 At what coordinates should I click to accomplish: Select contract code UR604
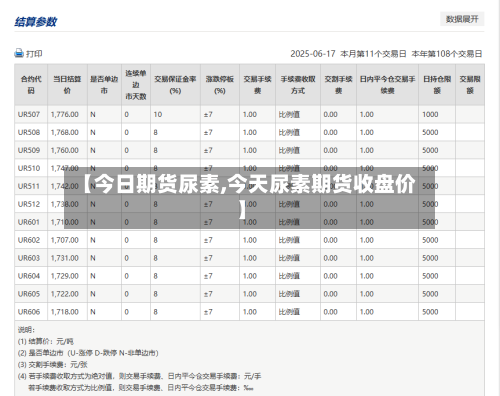[29, 276]
